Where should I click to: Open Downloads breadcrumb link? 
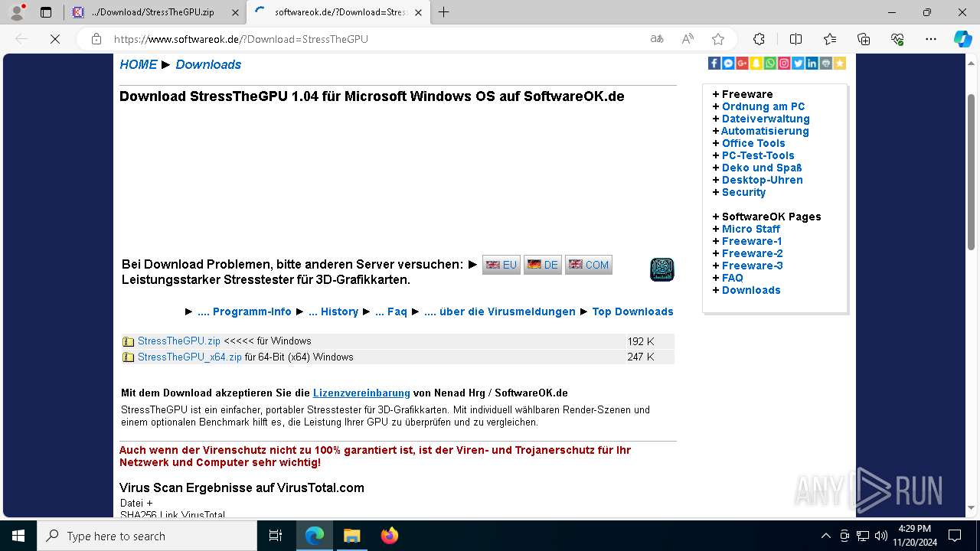tap(208, 64)
